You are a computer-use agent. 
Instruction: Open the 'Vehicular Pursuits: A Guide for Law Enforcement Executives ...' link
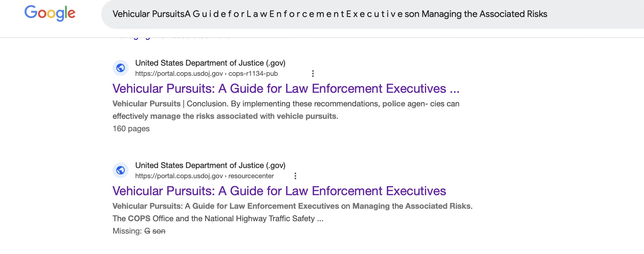(286, 89)
